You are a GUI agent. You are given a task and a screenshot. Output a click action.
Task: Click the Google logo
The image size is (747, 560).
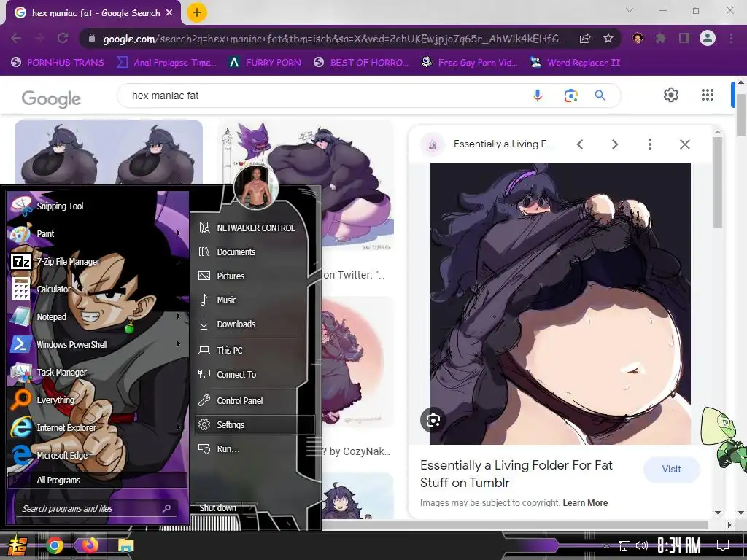(51, 98)
